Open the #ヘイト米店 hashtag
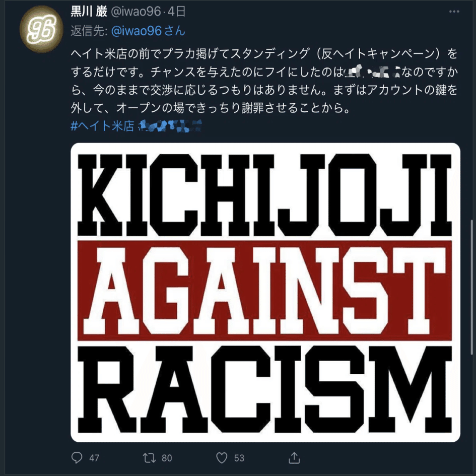Image resolution: width=476 pixels, height=476 pixels. (x=102, y=126)
